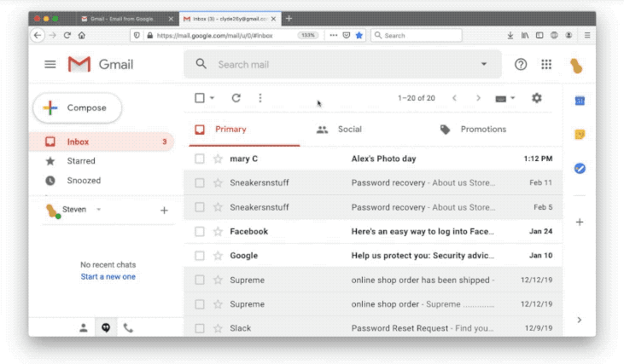
Task: Open the account avatar at top right
Action: (x=576, y=66)
